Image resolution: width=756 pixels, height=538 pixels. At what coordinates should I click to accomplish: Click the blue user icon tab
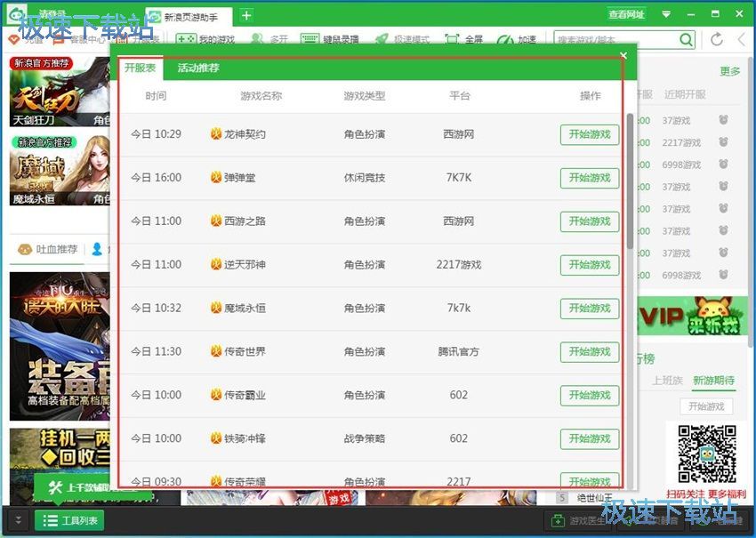pos(97,249)
